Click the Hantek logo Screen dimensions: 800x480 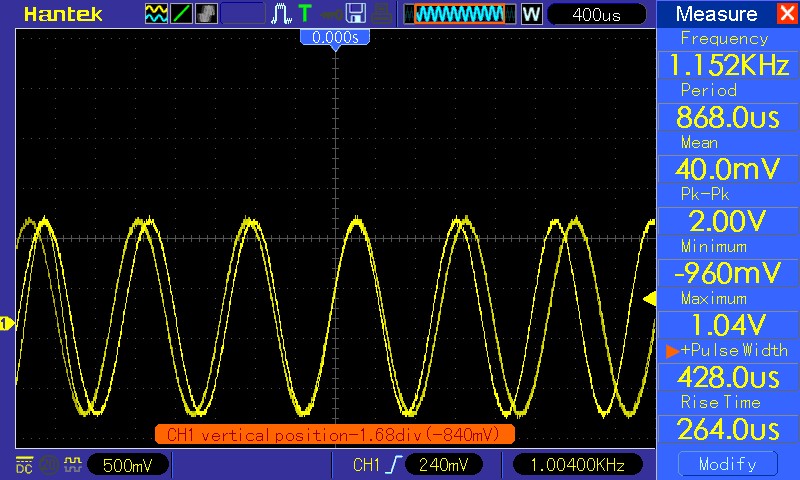[63, 14]
